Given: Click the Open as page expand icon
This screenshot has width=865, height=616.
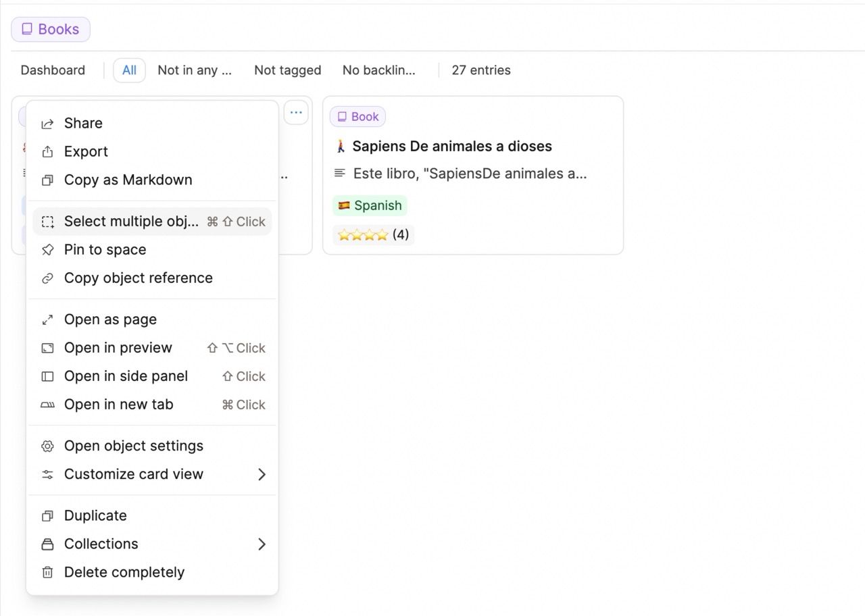Looking at the screenshot, I should 47,320.
